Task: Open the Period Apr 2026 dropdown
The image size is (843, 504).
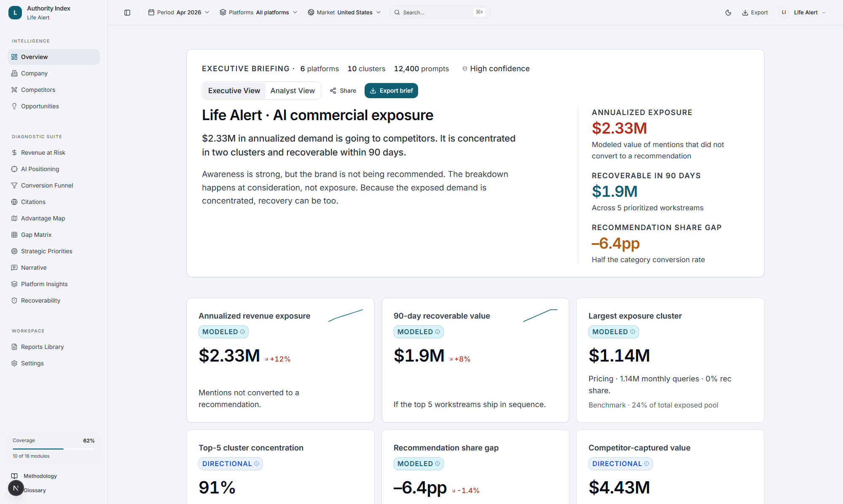Action: (x=179, y=13)
